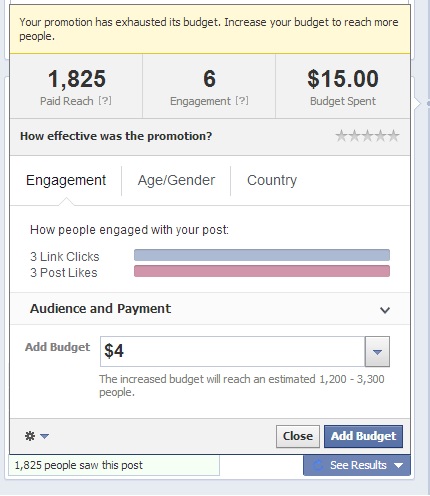Rate promotion with the first star

point(341,136)
